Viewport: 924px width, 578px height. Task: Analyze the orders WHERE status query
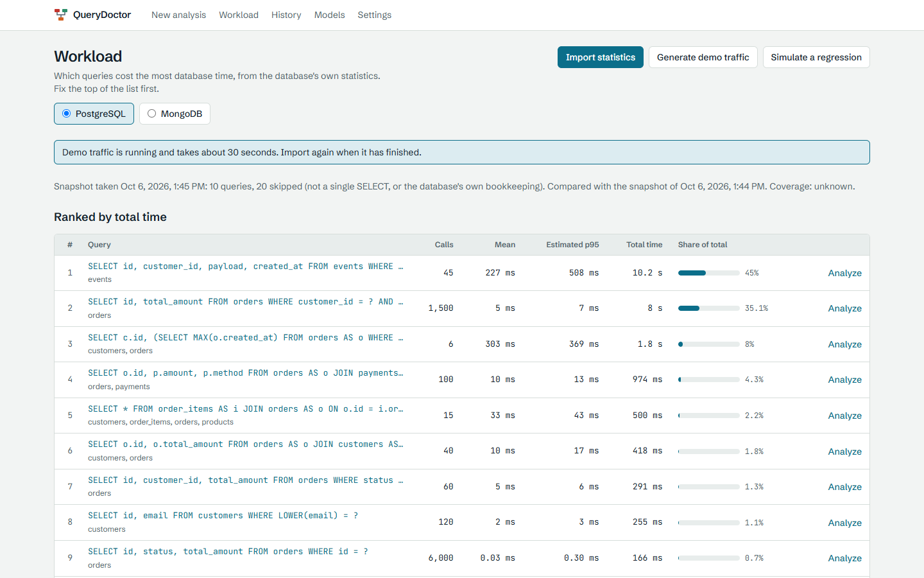[x=844, y=487]
